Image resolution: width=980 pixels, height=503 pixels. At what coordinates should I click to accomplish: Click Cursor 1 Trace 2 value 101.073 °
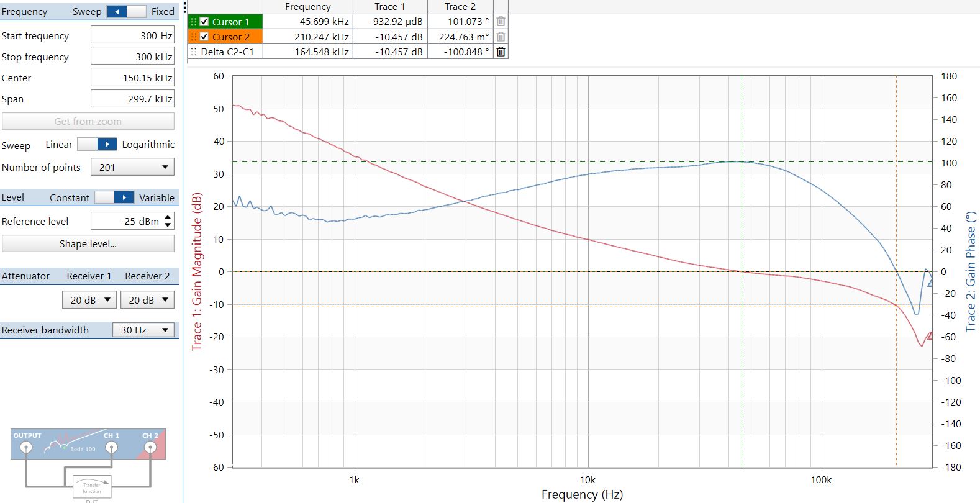click(468, 22)
